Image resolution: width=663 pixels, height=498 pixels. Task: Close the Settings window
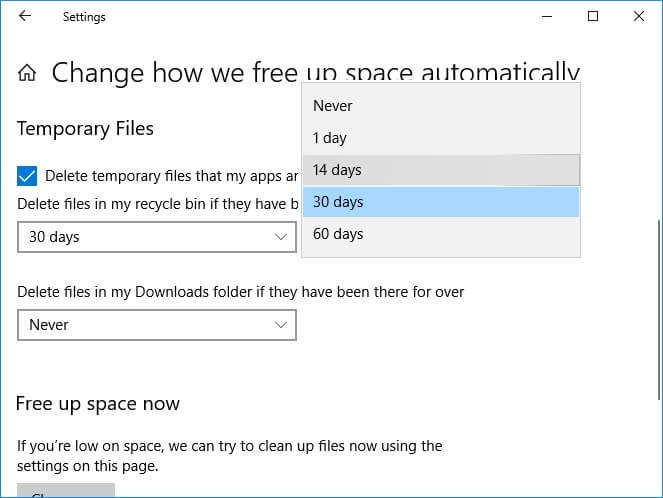(x=639, y=17)
